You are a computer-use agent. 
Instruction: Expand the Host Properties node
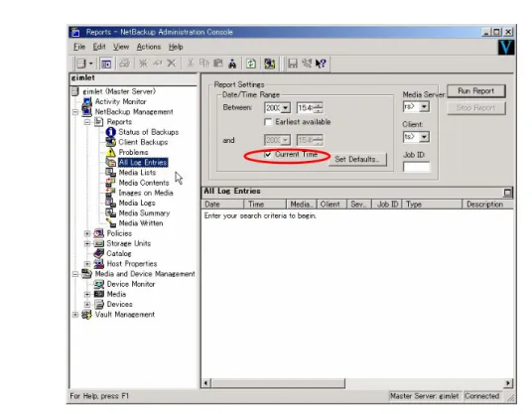[87, 264]
